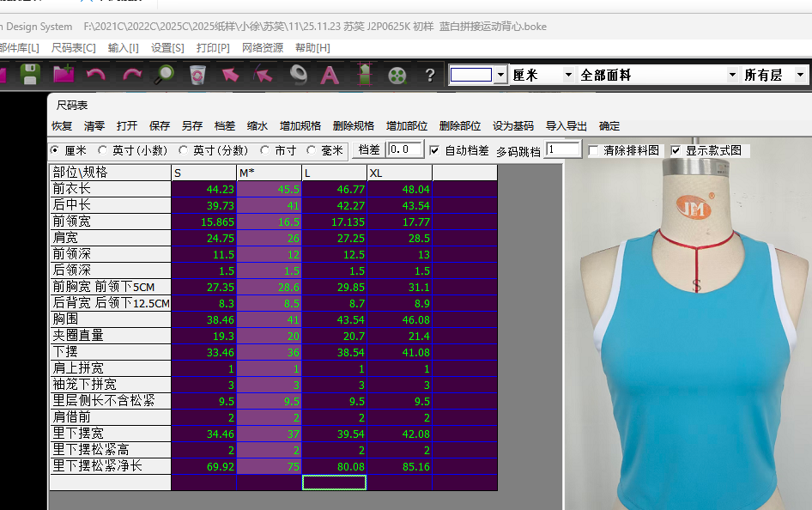Open the 厘米 unit dropdown in toolbar
The height and width of the screenshot is (510, 812).
pos(568,76)
